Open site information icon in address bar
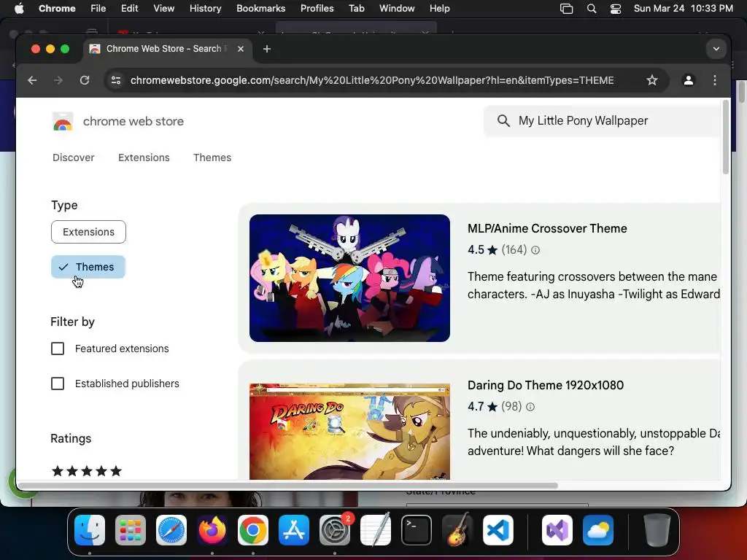The height and width of the screenshot is (560, 747). pos(116,80)
